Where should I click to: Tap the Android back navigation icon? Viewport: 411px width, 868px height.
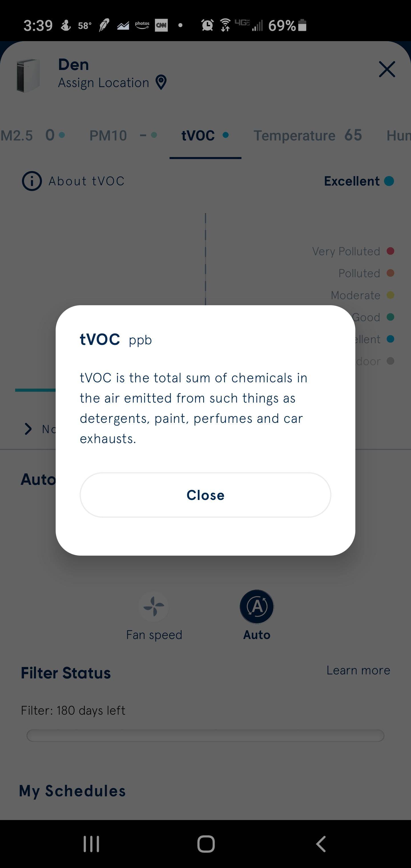point(321,844)
